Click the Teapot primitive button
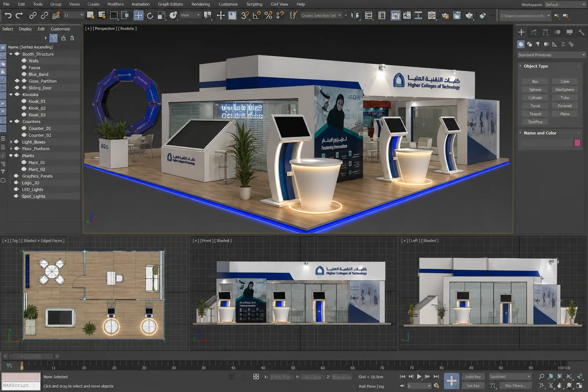The height and width of the screenshot is (392, 588). click(x=535, y=114)
